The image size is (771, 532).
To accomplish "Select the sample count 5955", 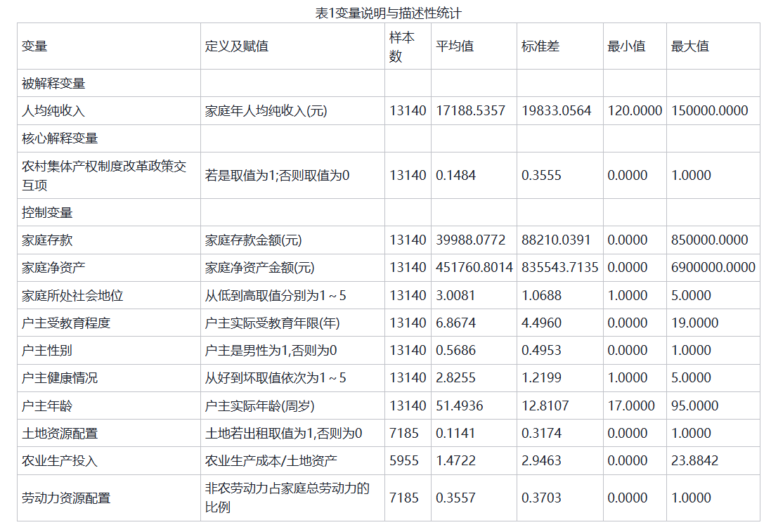I will point(404,461).
